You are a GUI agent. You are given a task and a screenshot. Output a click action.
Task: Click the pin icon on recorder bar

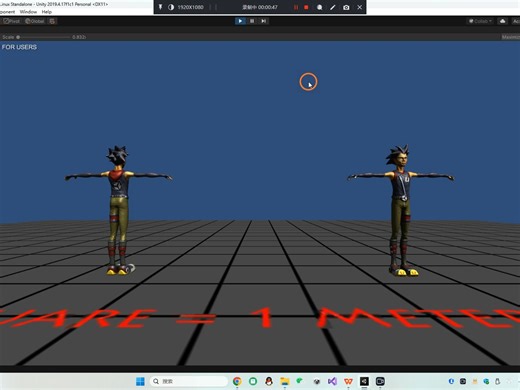[160, 7]
